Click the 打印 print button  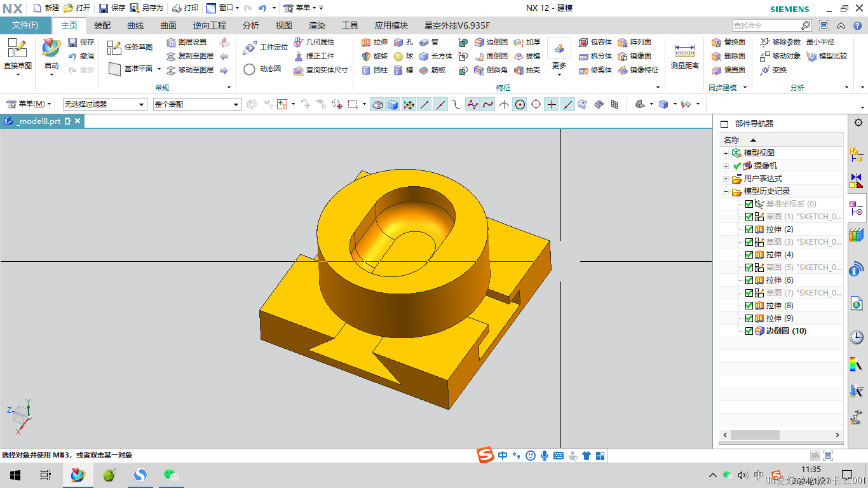pos(186,8)
